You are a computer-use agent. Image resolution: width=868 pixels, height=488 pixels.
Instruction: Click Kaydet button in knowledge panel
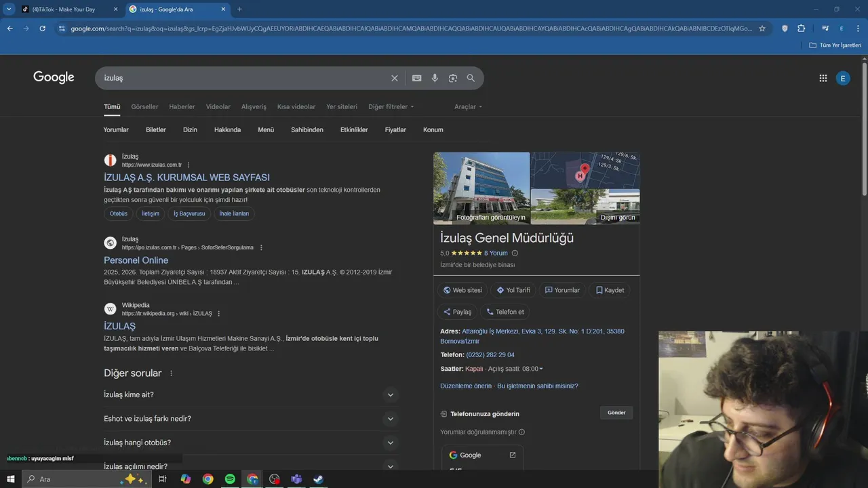610,290
